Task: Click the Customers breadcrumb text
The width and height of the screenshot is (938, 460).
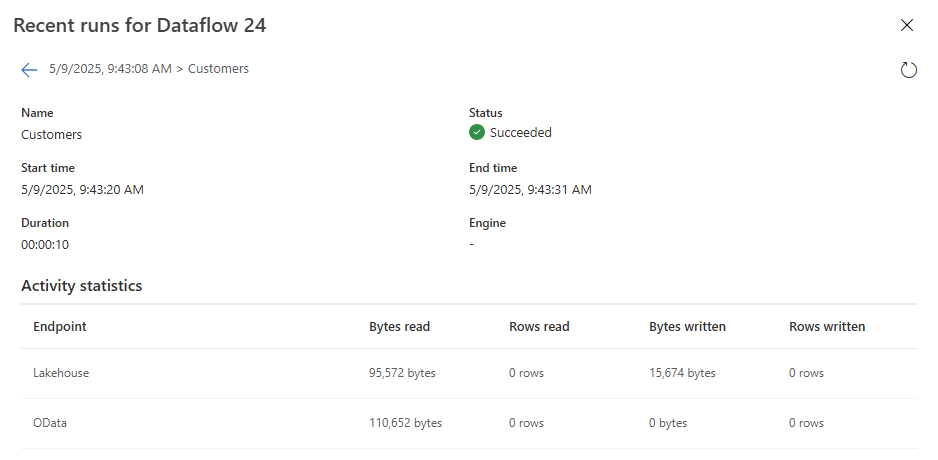Action: coord(218,69)
